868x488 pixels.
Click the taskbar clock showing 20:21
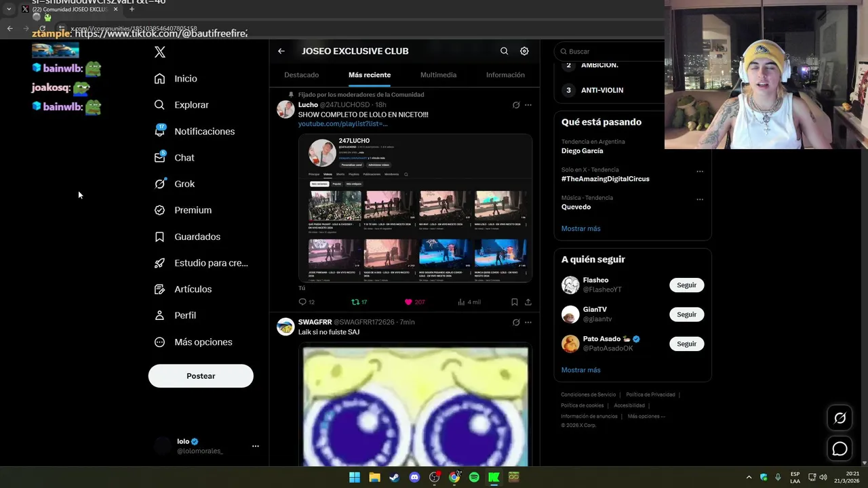846,477
